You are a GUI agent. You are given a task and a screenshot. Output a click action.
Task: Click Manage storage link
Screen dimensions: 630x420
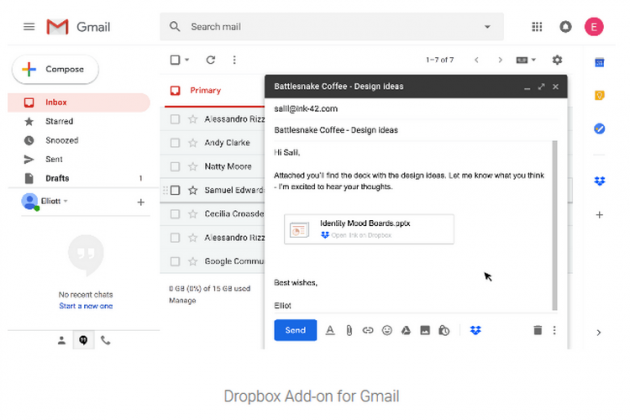182,300
